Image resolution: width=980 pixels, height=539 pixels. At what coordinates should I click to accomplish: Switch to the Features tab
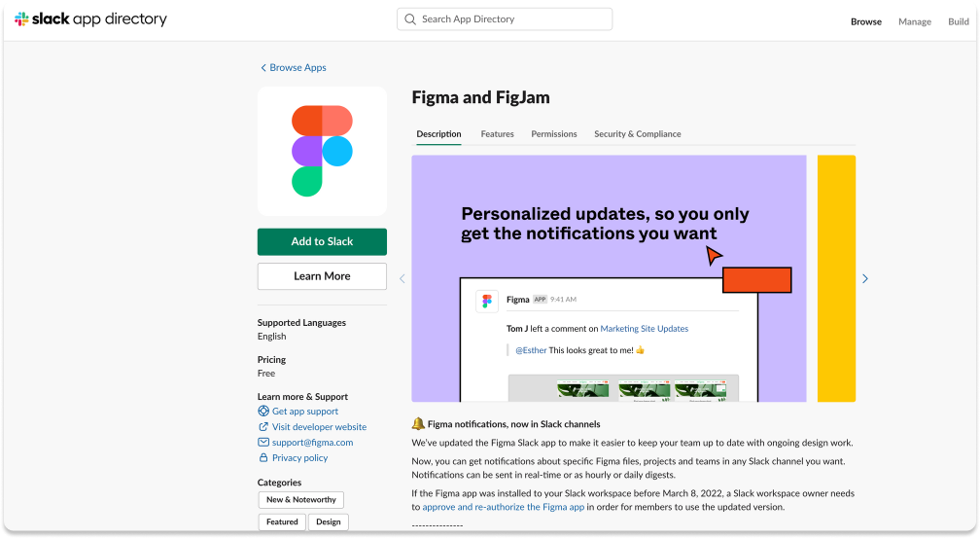coord(497,134)
